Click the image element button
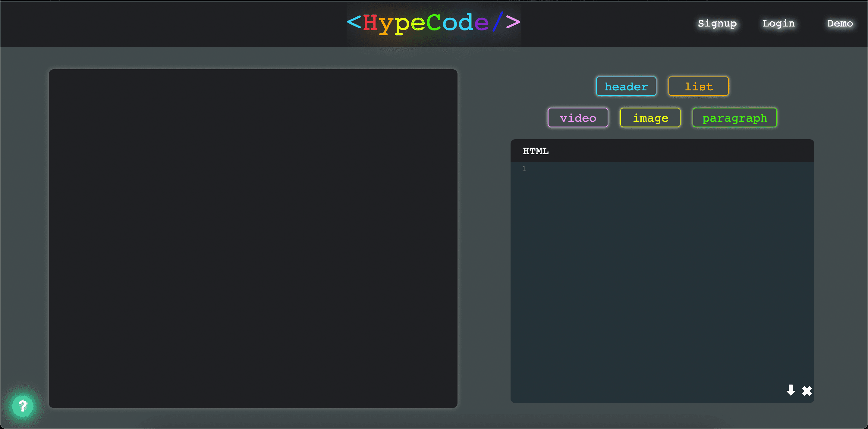Image resolution: width=868 pixels, height=429 pixels. tap(650, 118)
